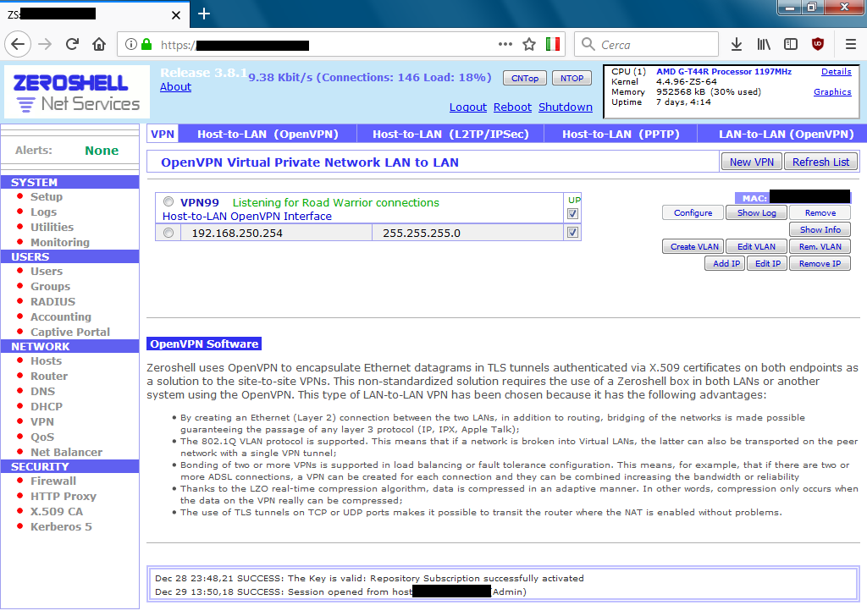The height and width of the screenshot is (616, 867).
Task: Open page actions three-dot menu
Action: pyautogui.click(x=505, y=44)
